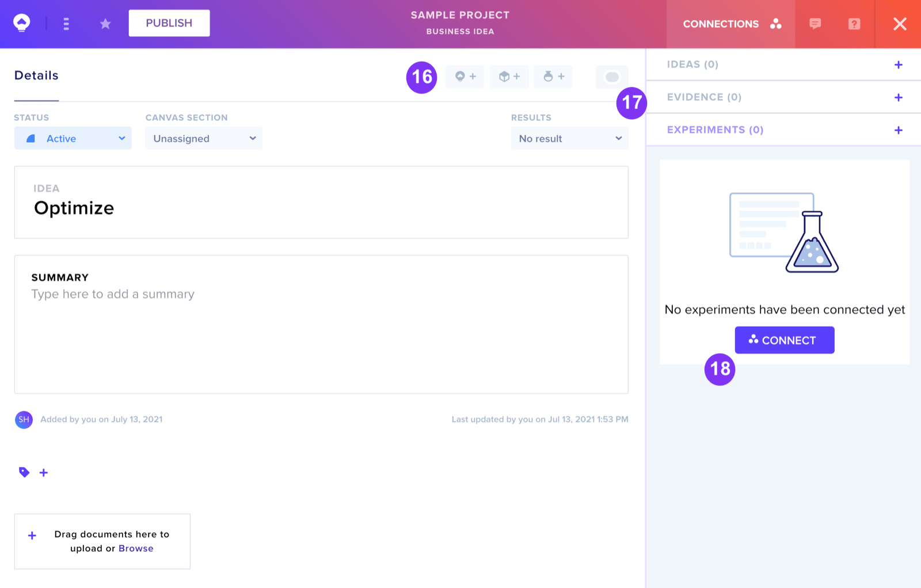The height and width of the screenshot is (588, 921).
Task: Expand the EVIDENCE (0) section
Action: (704, 97)
